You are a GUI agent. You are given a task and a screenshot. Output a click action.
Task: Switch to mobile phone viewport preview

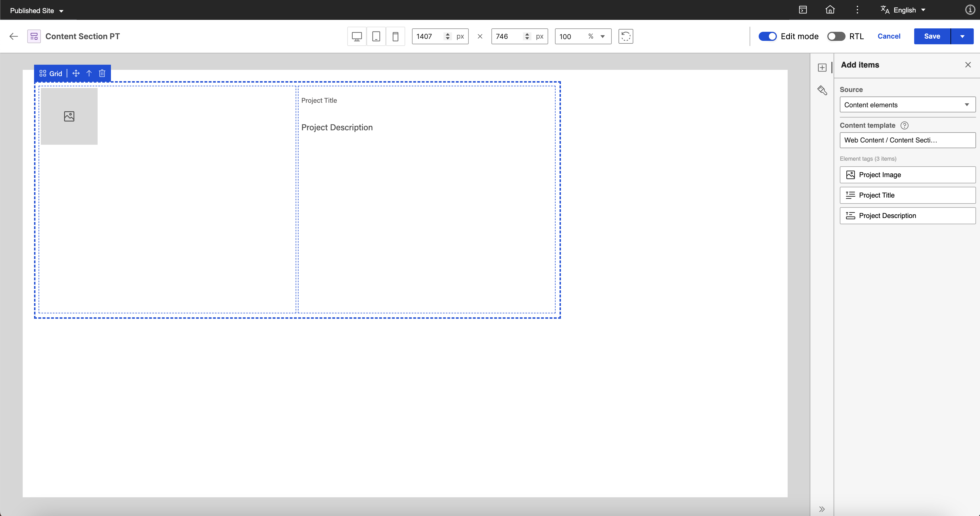coord(395,37)
